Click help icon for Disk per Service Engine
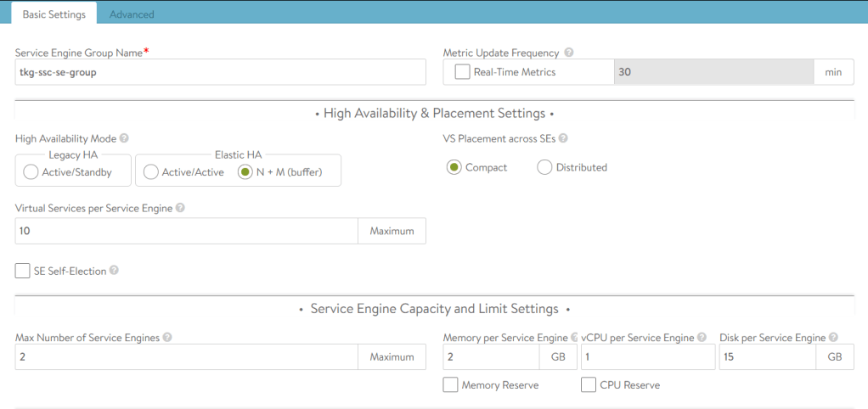Screen dimensions: 868x409 coord(833,337)
